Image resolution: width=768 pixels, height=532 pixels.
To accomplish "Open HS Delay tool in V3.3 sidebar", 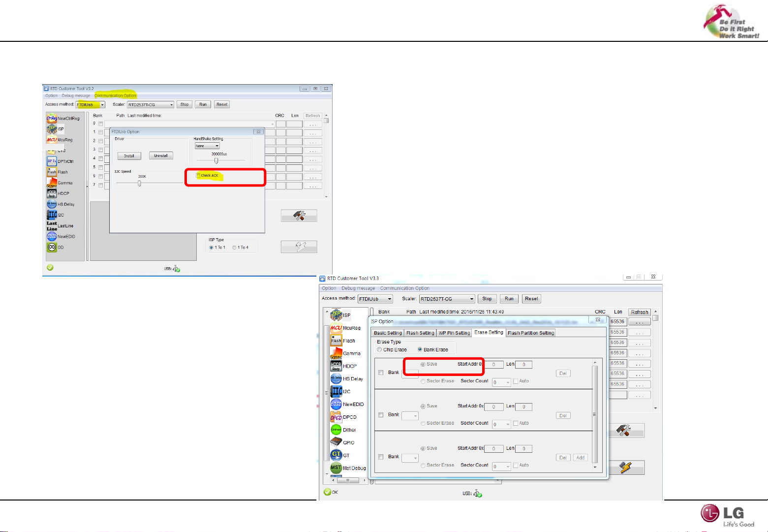I will click(347, 379).
